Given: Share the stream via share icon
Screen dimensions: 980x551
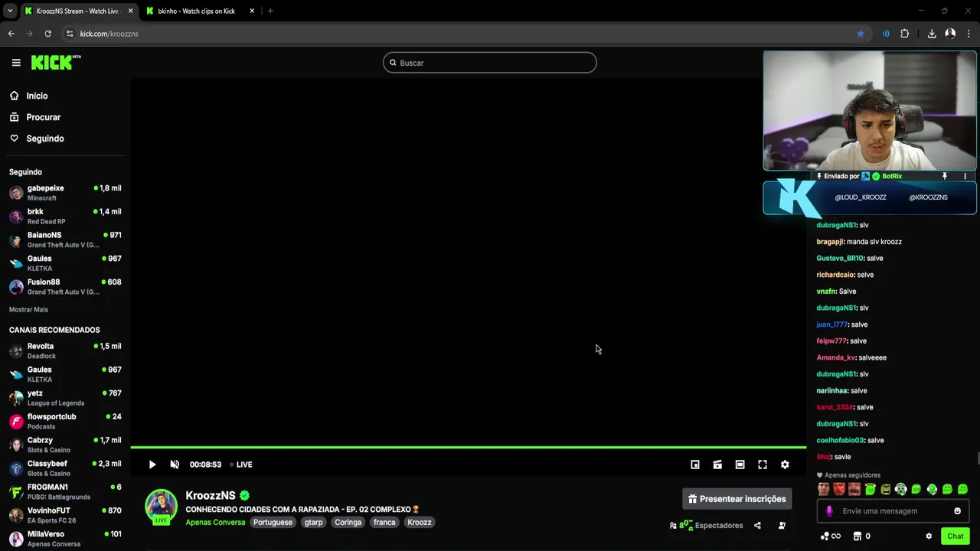Looking at the screenshot, I should click(757, 526).
